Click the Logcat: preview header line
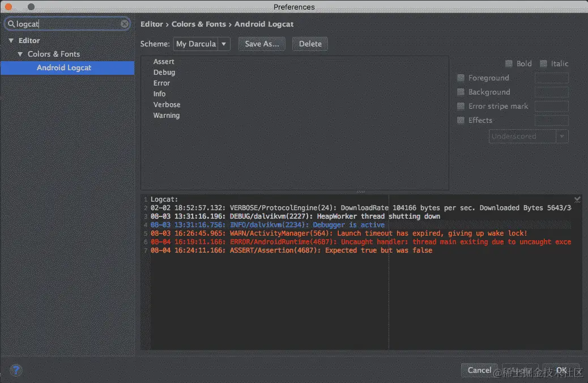 pyautogui.click(x=164, y=199)
